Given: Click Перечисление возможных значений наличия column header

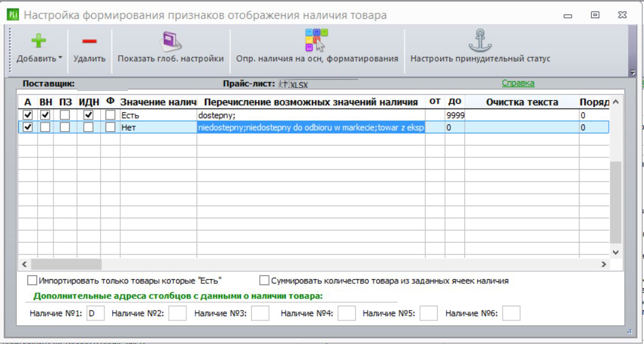Looking at the screenshot, I should click(x=311, y=102).
